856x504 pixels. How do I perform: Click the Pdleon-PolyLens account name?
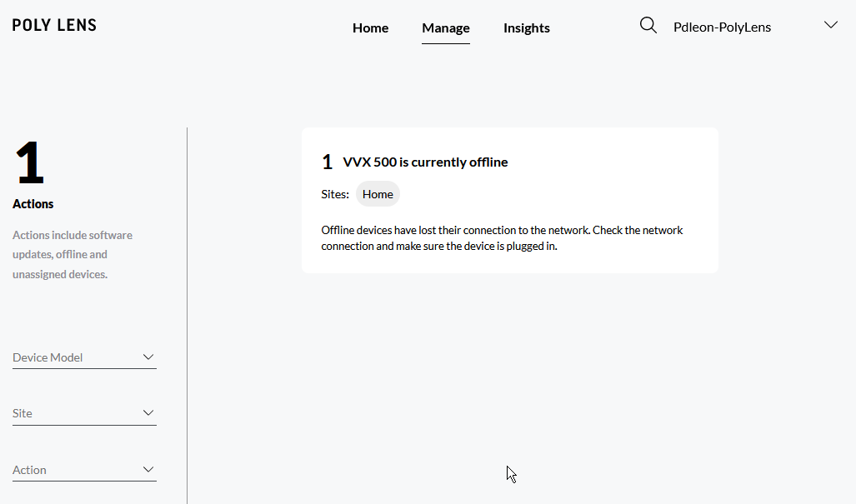click(722, 27)
